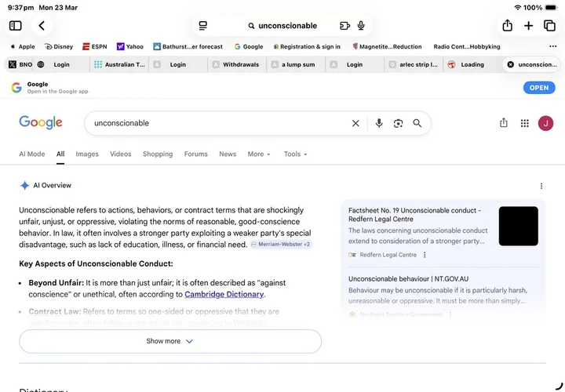Open the Google bookmark in favorites bar
The height and width of the screenshot is (392, 565).
[249, 46]
